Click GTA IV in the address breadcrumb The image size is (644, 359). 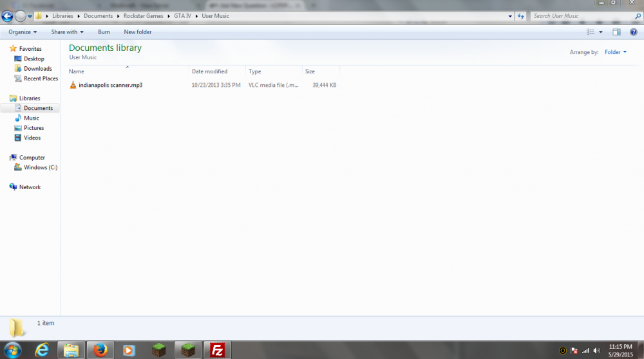[182, 16]
